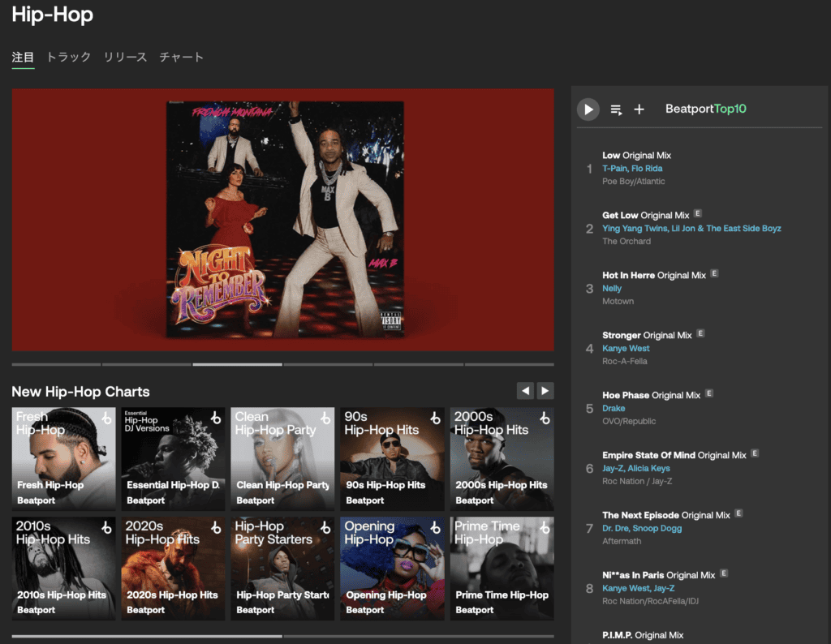Open label Poe Boy/Atlantic
This screenshot has height=644, width=831.
tap(633, 181)
